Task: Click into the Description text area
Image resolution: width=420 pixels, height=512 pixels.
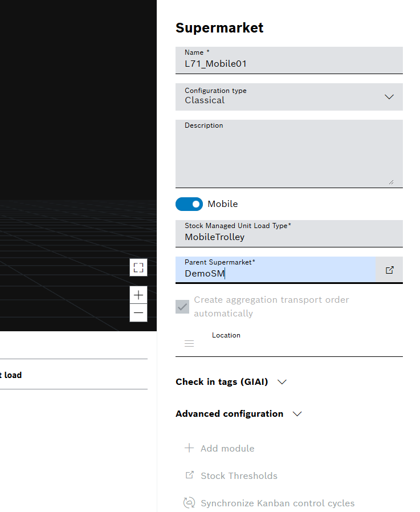Action: tap(289, 157)
